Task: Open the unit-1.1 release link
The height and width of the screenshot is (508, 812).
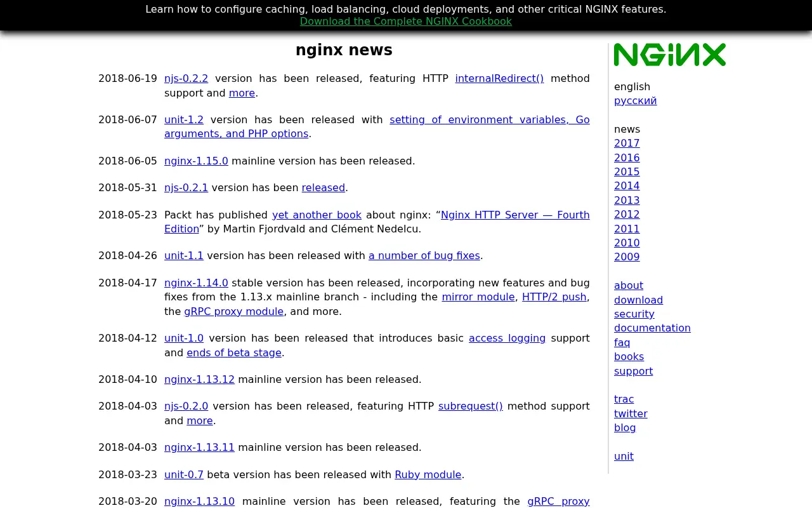Action: point(184,255)
